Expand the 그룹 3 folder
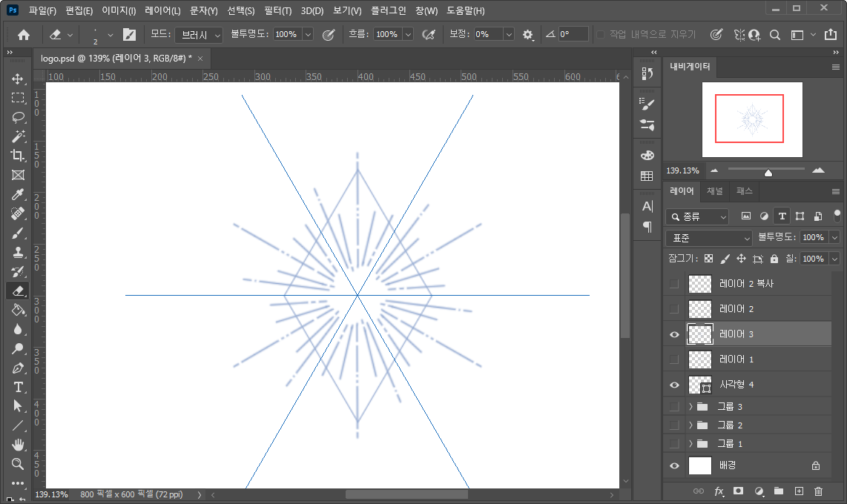This screenshot has height=504, width=847. pyautogui.click(x=691, y=406)
